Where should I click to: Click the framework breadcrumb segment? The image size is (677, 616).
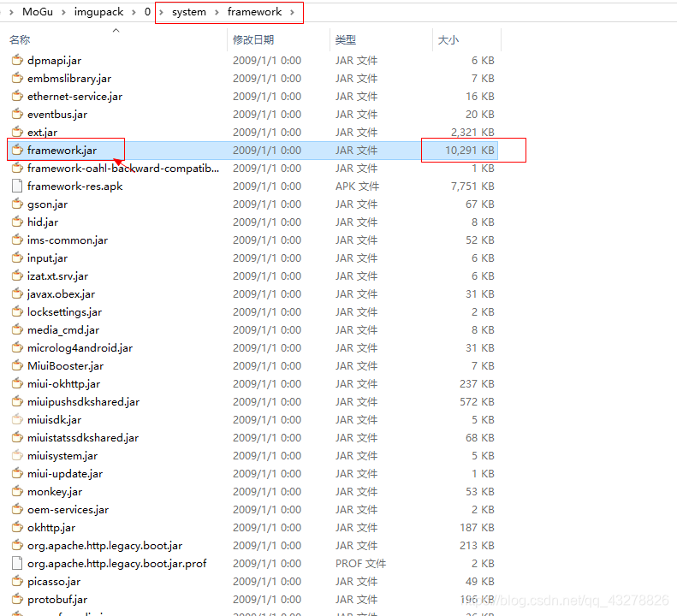tap(254, 12)
